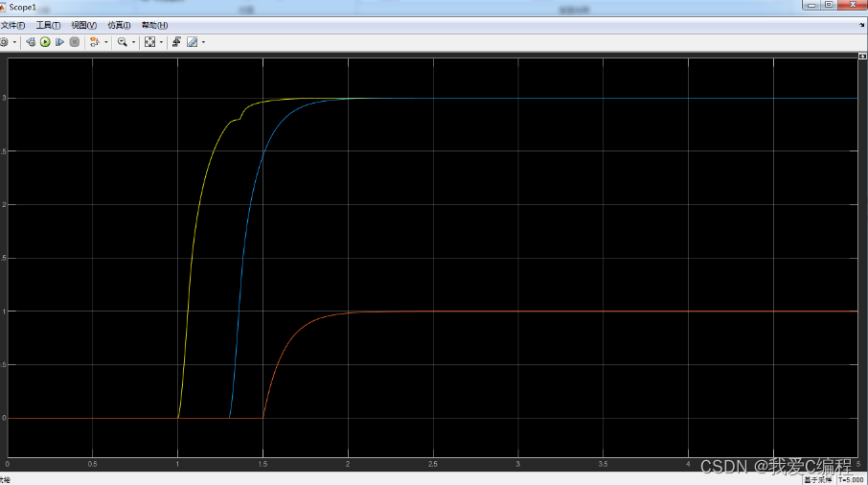Click the x-axis tick label 1.5
Screen dimensions: 868x485
[x=263, y=464]
